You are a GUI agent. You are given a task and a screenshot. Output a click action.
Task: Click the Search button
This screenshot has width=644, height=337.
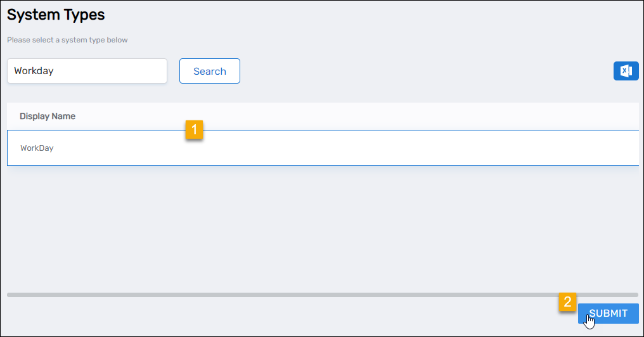(209, 71)
